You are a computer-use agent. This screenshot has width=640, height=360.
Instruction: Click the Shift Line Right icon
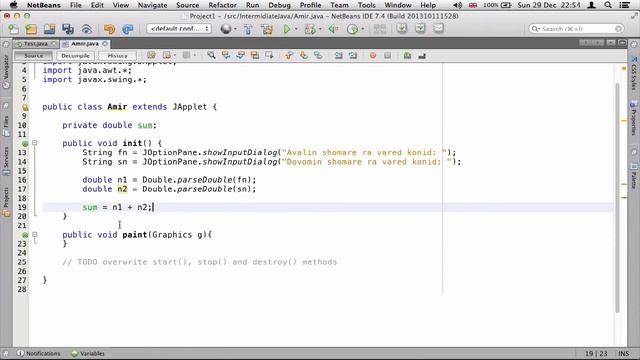click(353, 55)
